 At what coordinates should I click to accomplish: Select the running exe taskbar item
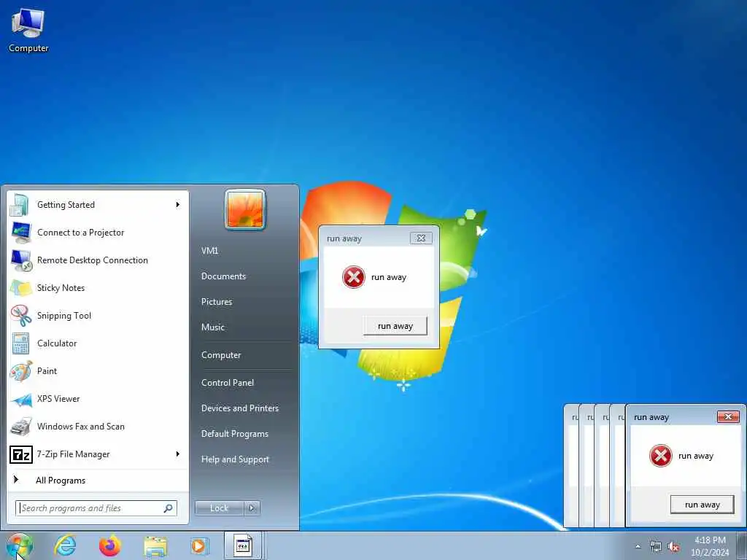243,545
